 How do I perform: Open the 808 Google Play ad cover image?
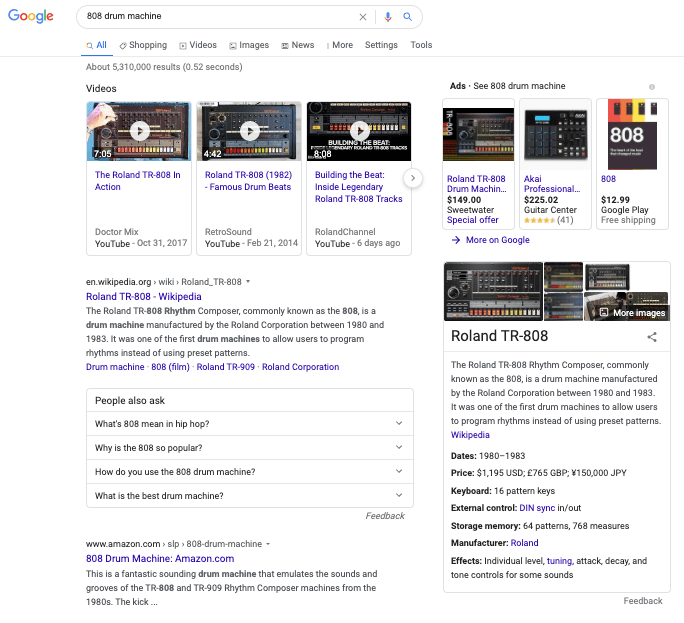(x=632, y=134)
